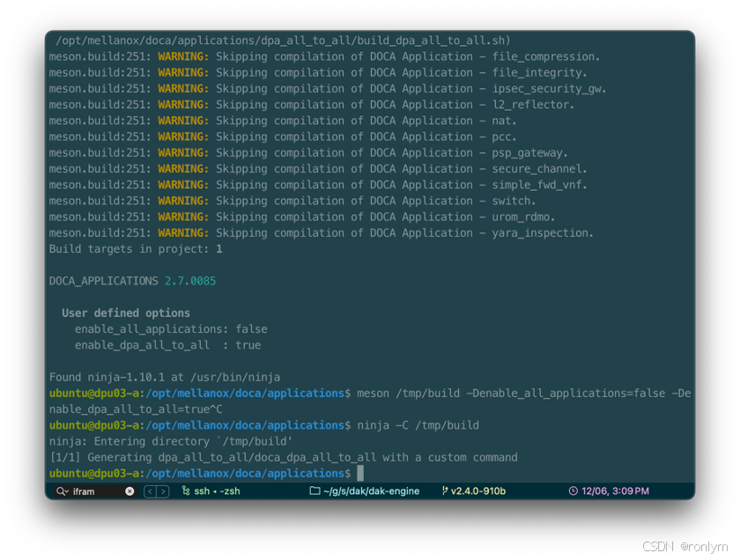Screen dimensions: 740x560
Task: Click the 'v2.4.0-910b' branch label
Action: pyautogui.click(x=478, y=491)
